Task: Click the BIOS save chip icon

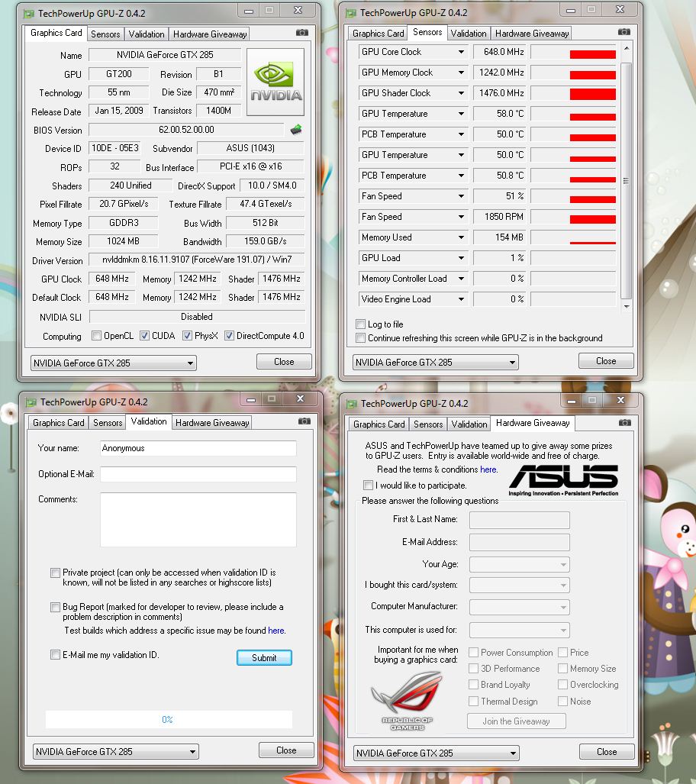Action: click(296, 130)
